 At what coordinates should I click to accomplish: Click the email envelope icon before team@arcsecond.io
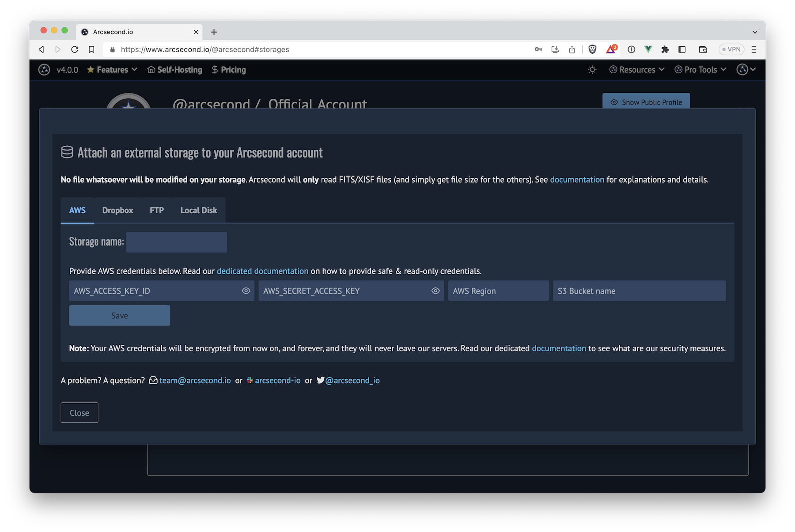[153, 380]
